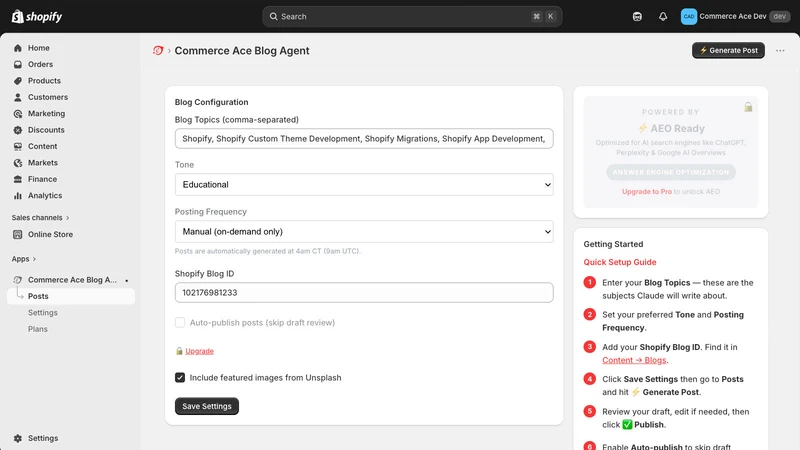Viewport: 800px width, 450px height.
Task: Click the Quick Setup Guide heading
Action: pos(620,262)
